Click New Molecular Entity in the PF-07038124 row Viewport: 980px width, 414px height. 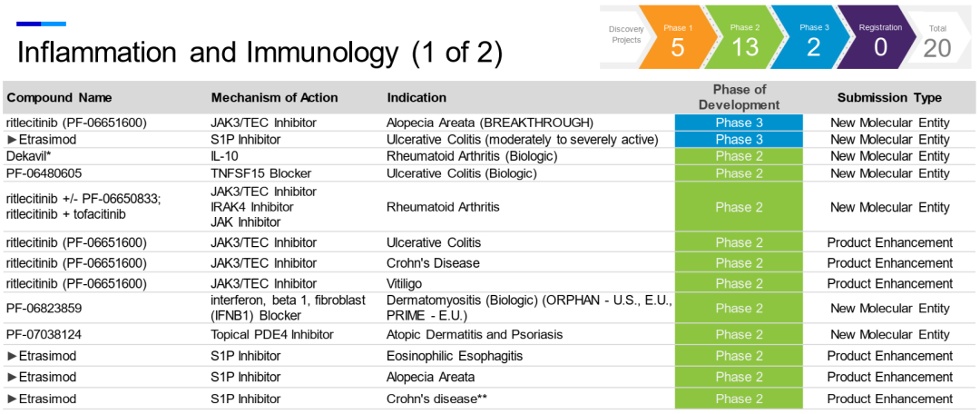[889, 335]
